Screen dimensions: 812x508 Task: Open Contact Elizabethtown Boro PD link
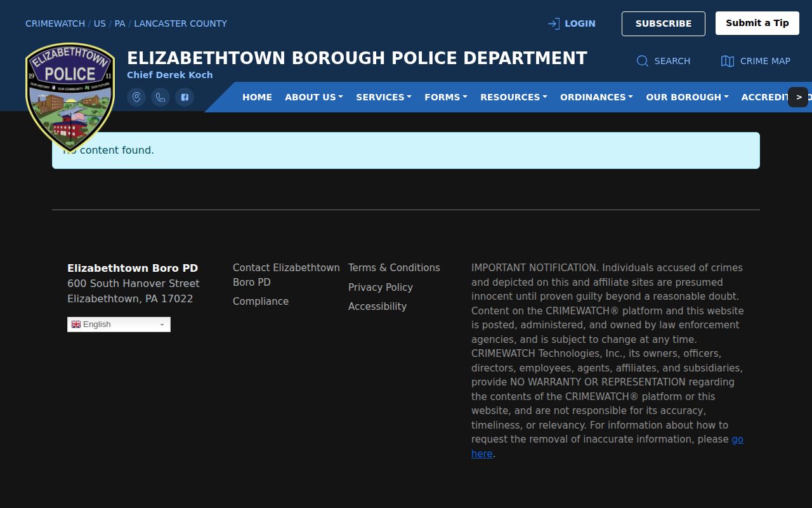tap(286, 275)
